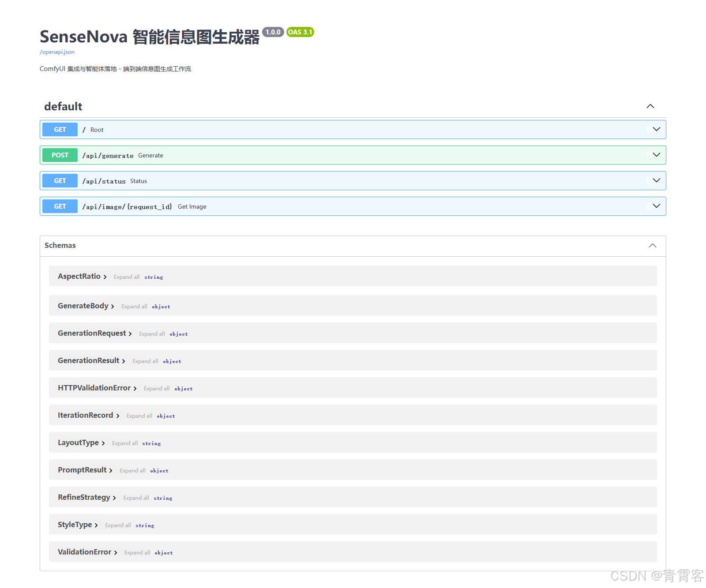706x588 pixels.
Task: Expand /api/generate using its right chevron
Action: [657, 155]
